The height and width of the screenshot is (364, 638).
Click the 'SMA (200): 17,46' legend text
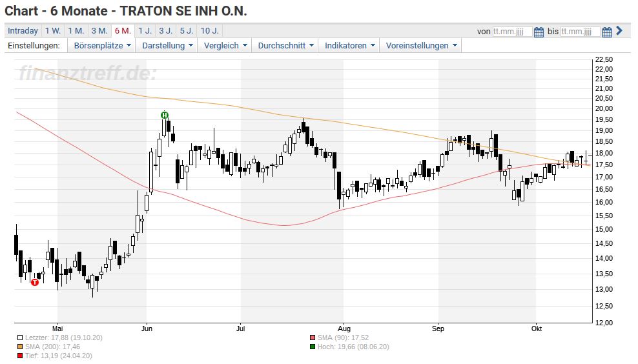pos(52,347)
